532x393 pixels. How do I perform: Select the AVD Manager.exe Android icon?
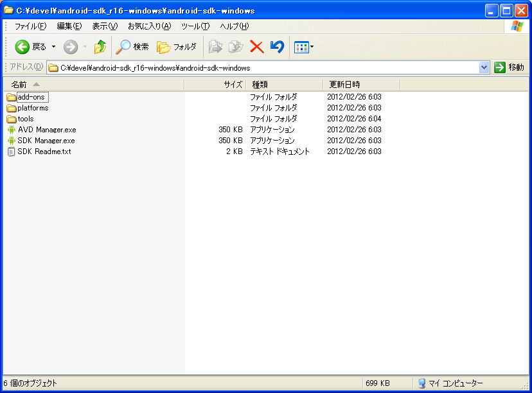[12, 130]
